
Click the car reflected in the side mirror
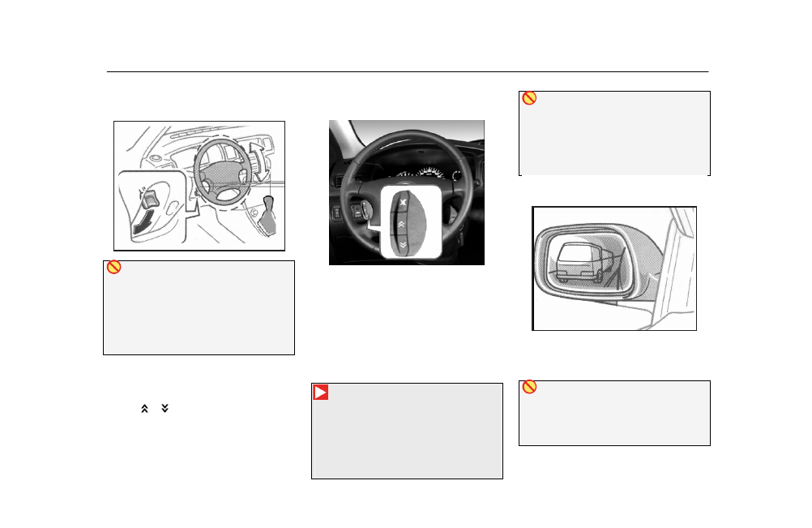581,263
